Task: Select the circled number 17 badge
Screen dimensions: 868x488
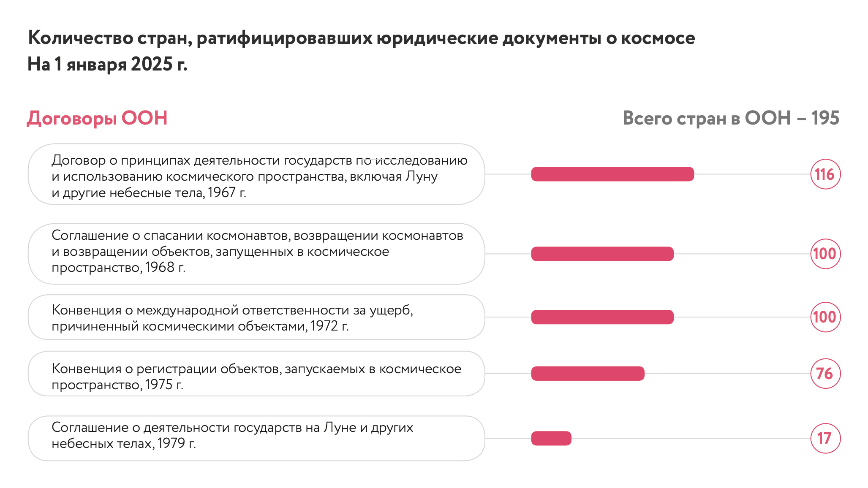Action: [825, 438]
